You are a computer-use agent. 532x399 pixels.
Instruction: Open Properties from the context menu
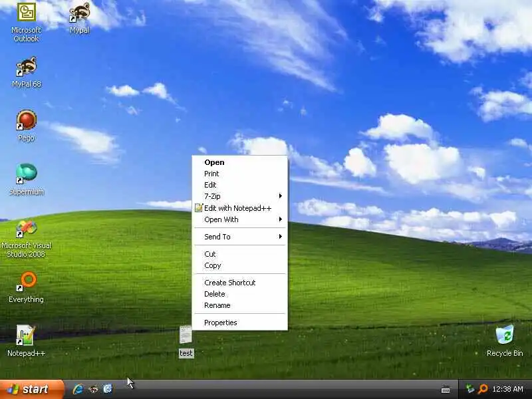(x=239, y=323)
